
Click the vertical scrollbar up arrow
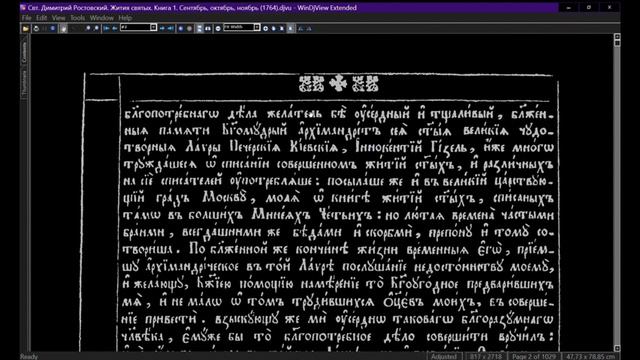(617, 37)
